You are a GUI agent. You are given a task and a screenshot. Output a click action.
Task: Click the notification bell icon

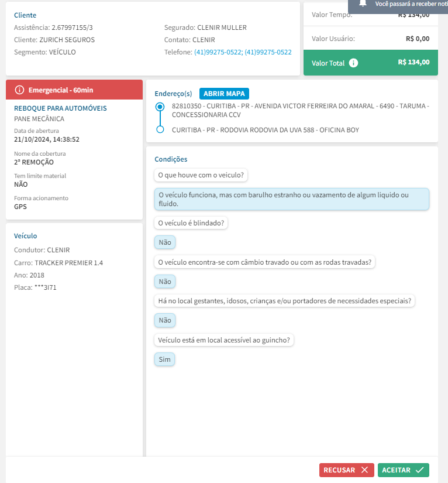coord(363,3)
